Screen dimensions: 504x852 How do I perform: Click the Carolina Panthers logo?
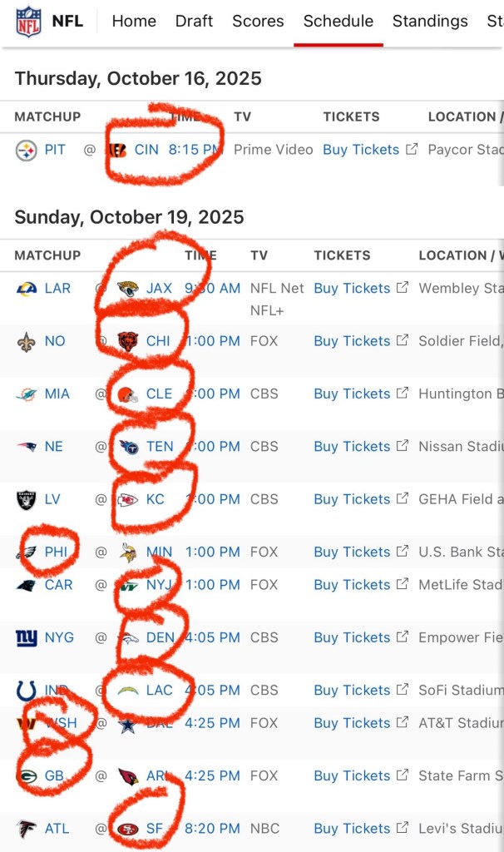[27, 585]
